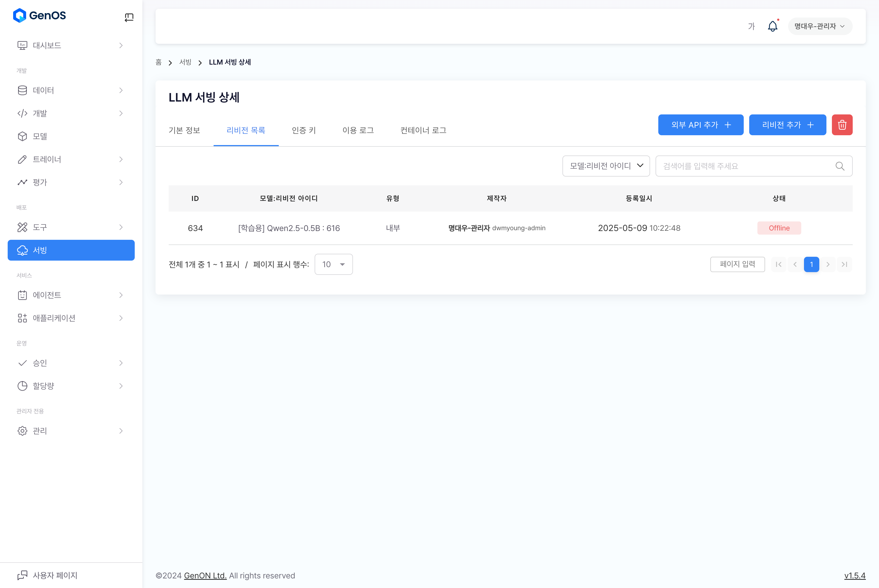Screen dimensions: 879x588
Task: Open the 모델 menu with cube icon
Action: click(40, 136)
